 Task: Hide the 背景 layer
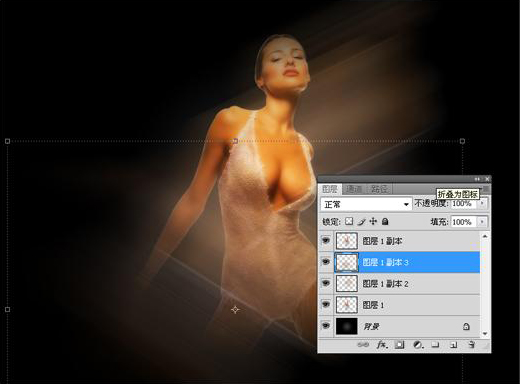click(x=326, y=326)
